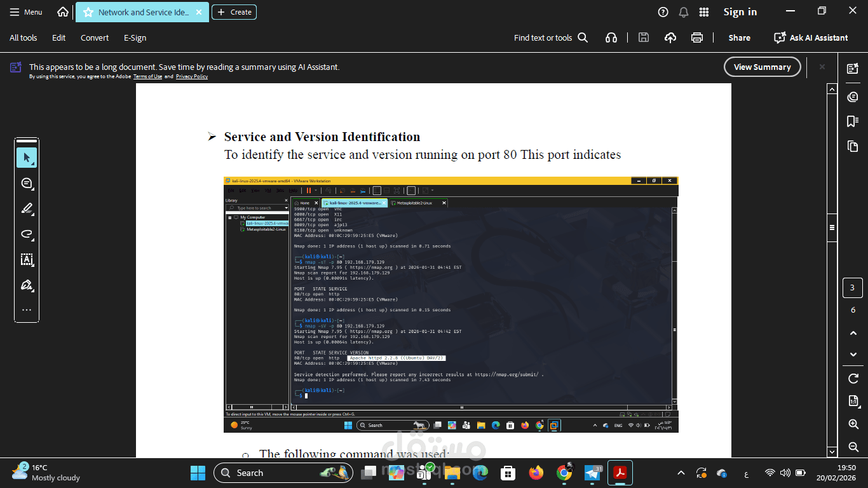Open the Adobe Privacy Policy link

click(x=192, y=76)
